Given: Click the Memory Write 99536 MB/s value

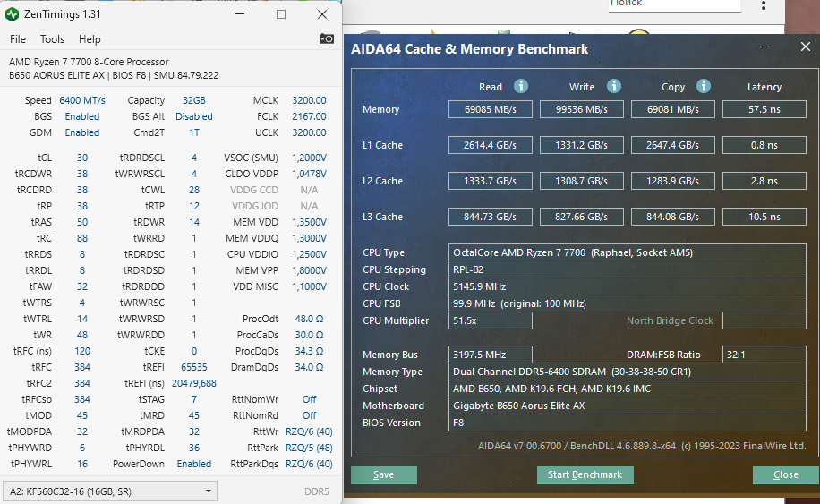Looking at the screenshot, I should click(582, 109).
